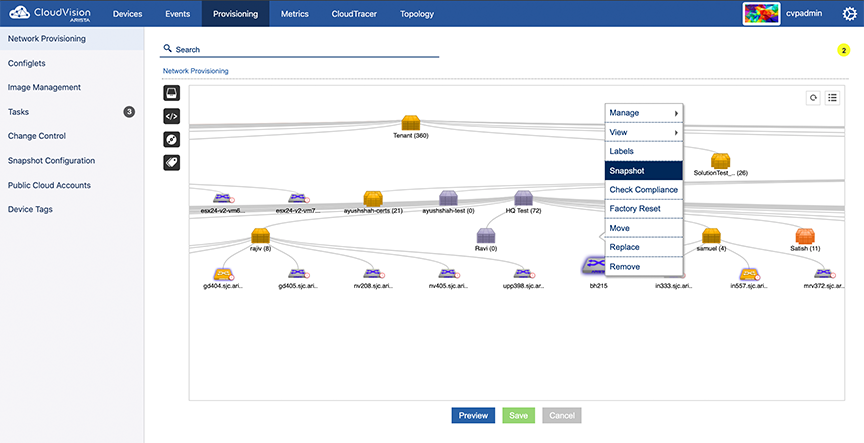Select the esx24-v2-vm6 device icon
This screenshot has width=864, height=443.
pyautogui.click(x=223, y=198)
